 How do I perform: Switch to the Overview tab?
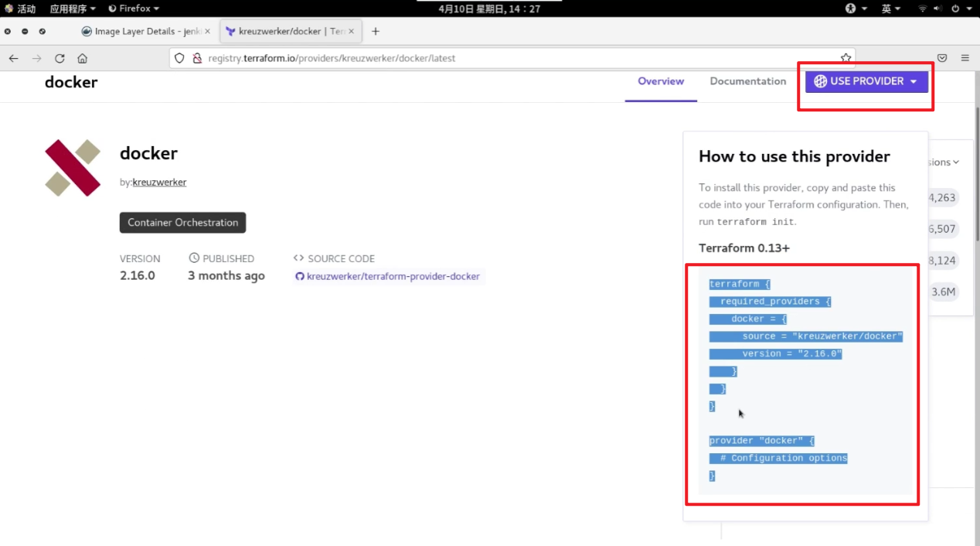click(661, 81)
